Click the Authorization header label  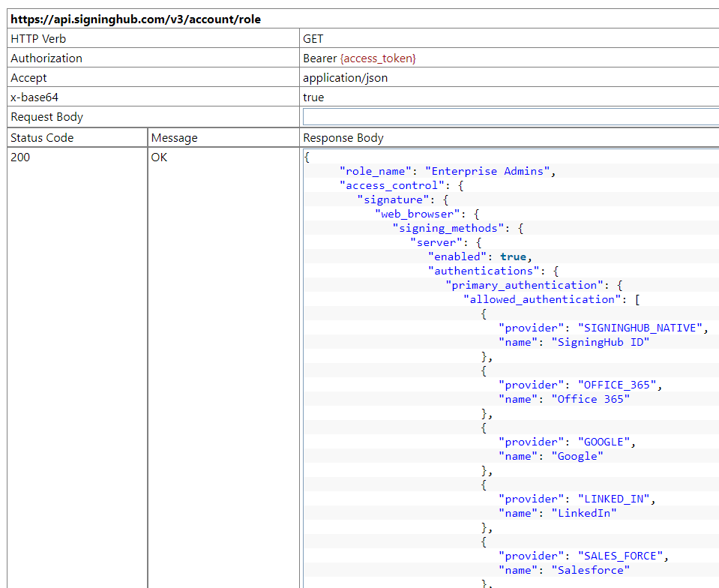(46, 58)
